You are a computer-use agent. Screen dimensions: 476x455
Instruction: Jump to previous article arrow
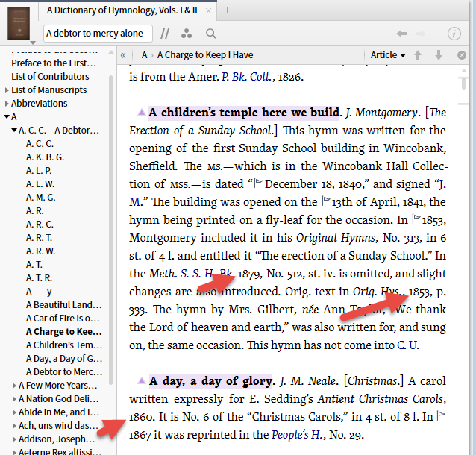pos(418,55)
